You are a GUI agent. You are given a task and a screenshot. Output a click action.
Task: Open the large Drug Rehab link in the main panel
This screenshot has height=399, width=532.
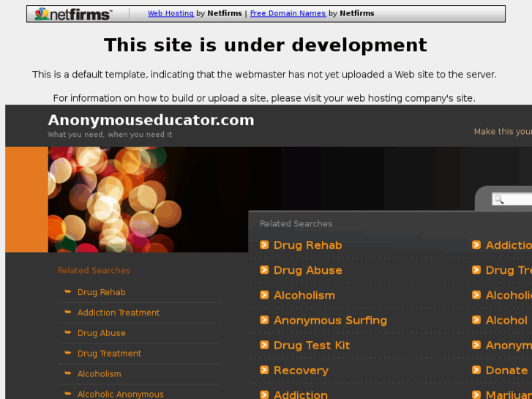(x=308, y=245)
